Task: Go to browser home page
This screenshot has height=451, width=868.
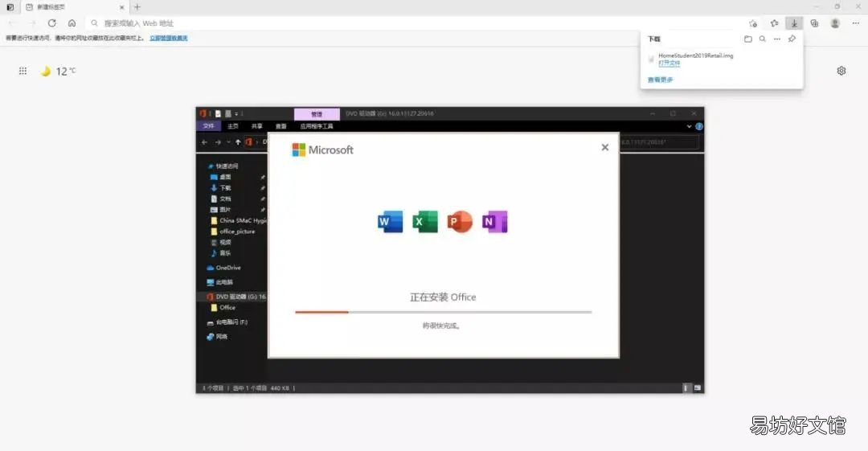Action: pos(72,23)
